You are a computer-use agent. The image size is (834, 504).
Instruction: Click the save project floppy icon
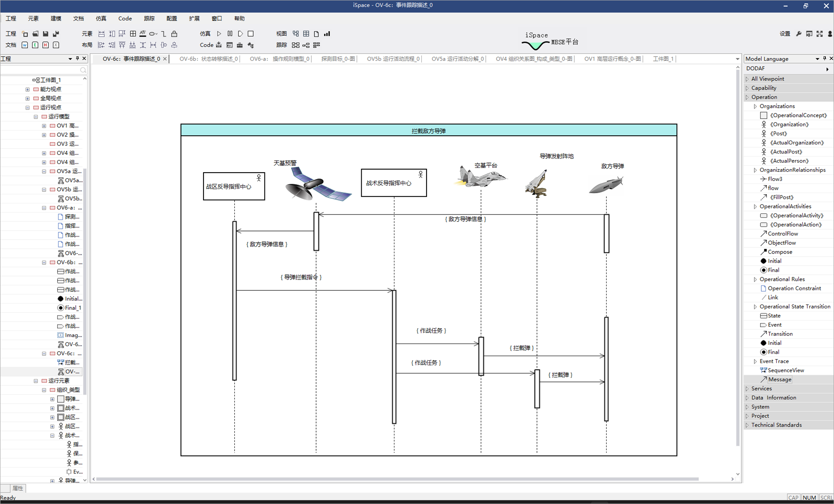pos(45,34)
